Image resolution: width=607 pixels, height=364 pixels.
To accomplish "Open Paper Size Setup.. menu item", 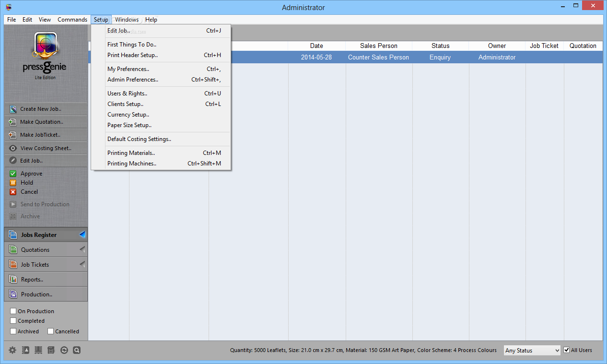I will coord(161,125).
